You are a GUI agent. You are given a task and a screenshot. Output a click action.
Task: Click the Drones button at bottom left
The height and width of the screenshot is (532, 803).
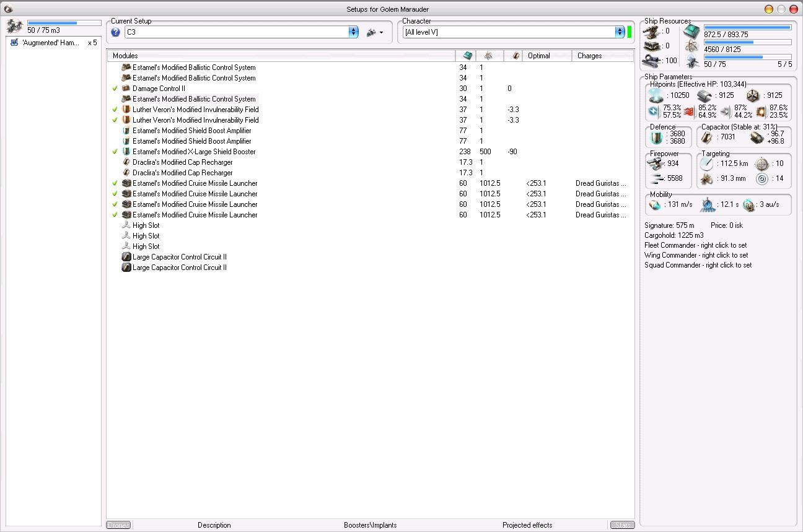[118, 525]
